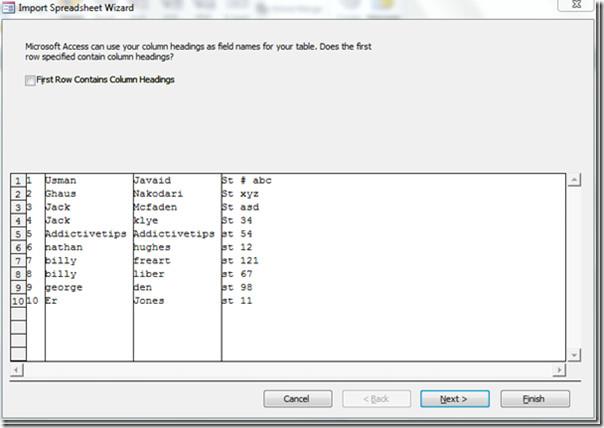Click the cell containing St 34
The image size is (604, 428).
(x=393, y=220)
